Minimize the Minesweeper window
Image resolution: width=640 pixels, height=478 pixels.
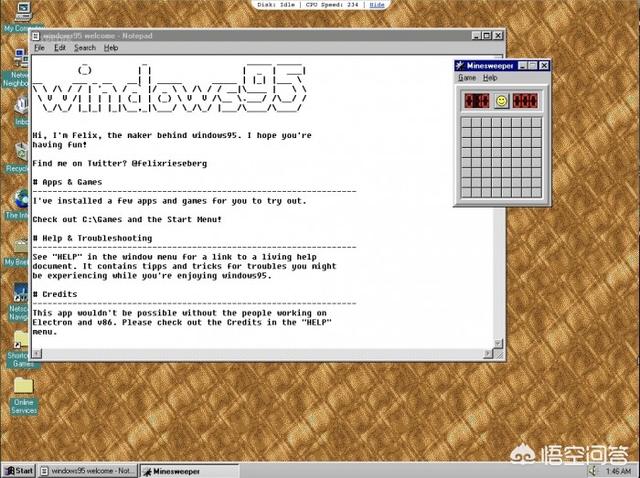point(522,65)
